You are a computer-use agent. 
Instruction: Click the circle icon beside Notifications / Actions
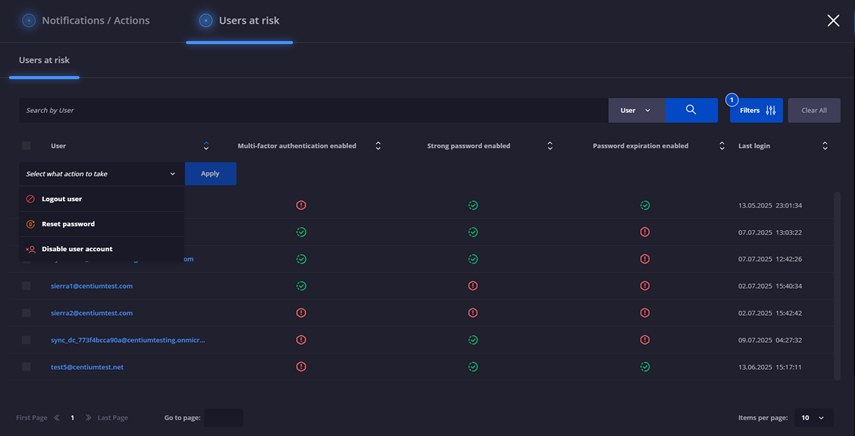point(28,21)
